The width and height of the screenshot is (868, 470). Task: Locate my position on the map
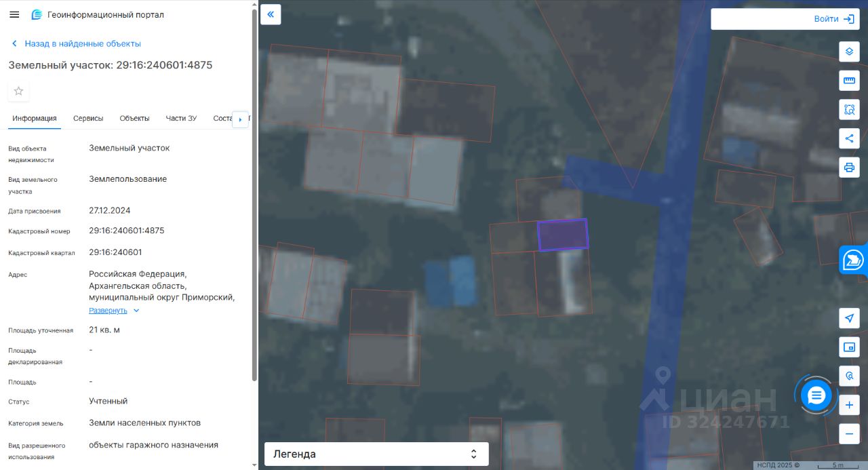click(x=849, y=318)
